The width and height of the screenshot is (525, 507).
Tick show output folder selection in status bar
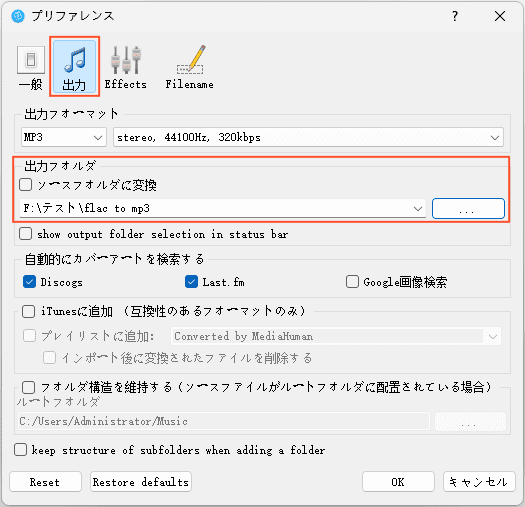pos(26,234)
